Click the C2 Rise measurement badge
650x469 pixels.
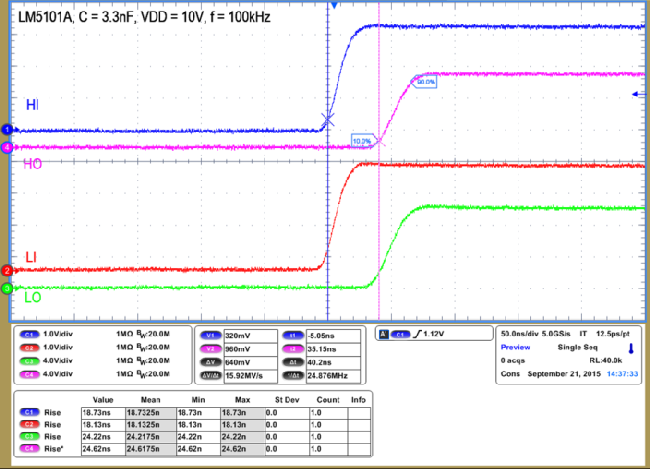point(29,424)
